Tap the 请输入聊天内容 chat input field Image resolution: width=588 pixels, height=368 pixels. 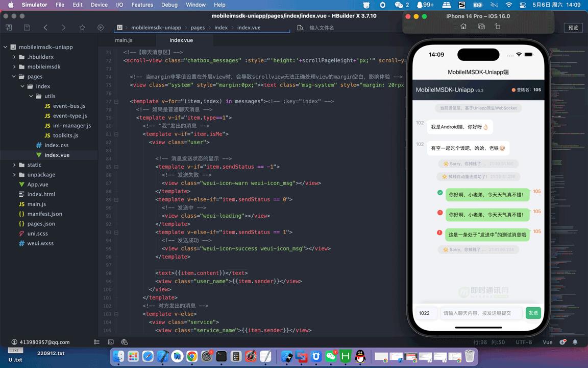click(481, 313)
